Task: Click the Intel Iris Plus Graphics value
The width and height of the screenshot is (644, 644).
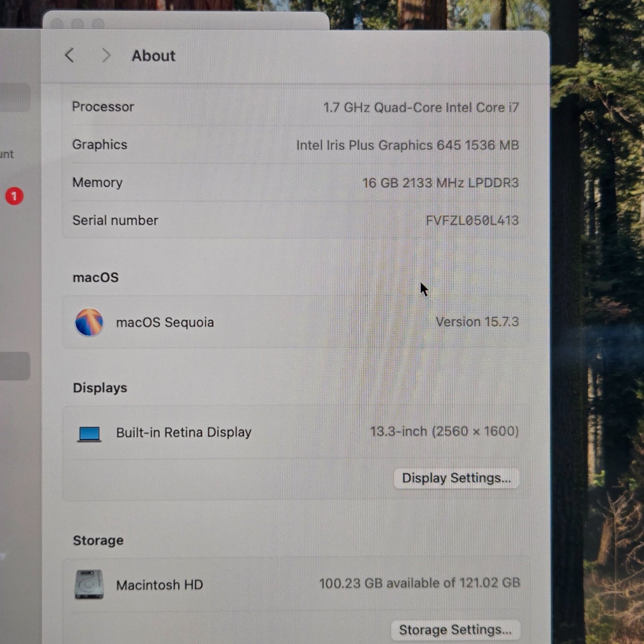Action: [407, 145]
